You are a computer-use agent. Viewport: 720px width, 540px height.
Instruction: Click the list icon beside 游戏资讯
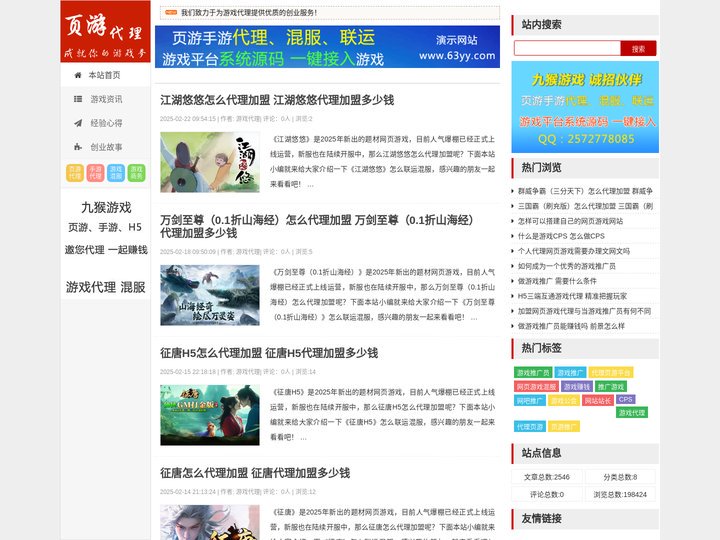(x=78, y=99)
